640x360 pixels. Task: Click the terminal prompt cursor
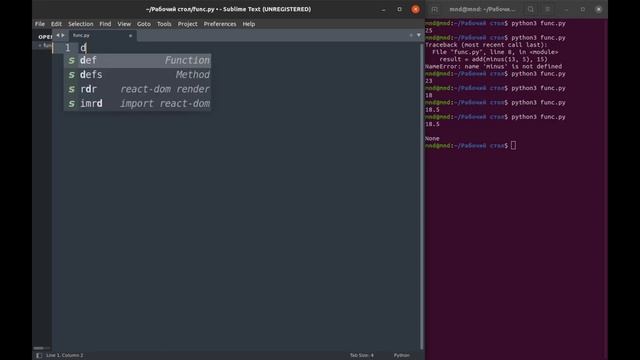(x=513, y=146)
